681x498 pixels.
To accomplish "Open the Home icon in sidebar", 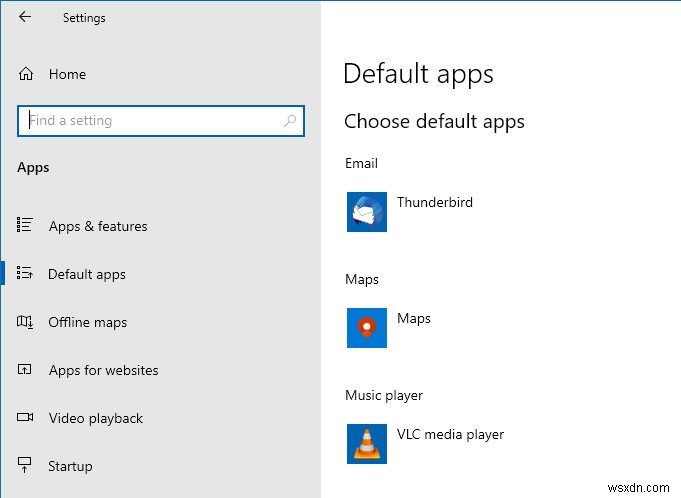I will click(26, 74).
